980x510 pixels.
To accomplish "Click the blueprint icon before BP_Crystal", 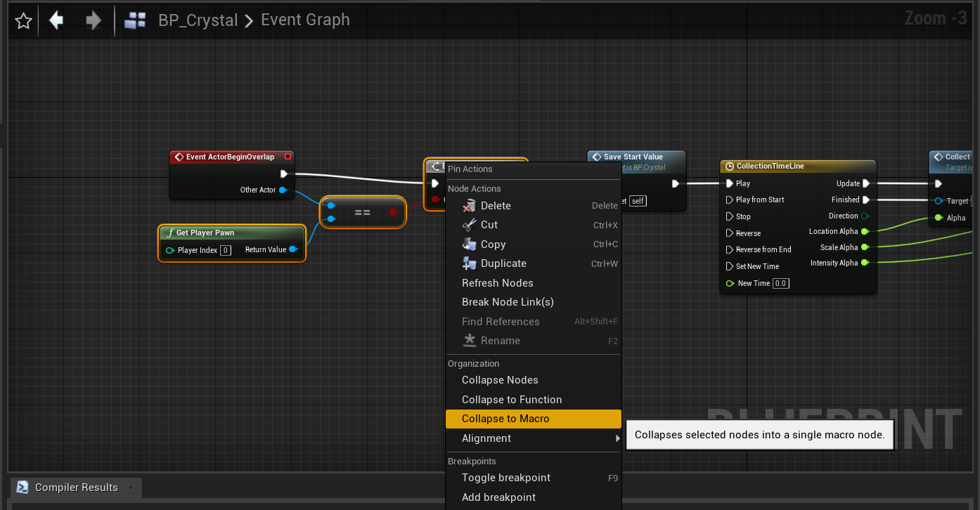I will 134,21.
